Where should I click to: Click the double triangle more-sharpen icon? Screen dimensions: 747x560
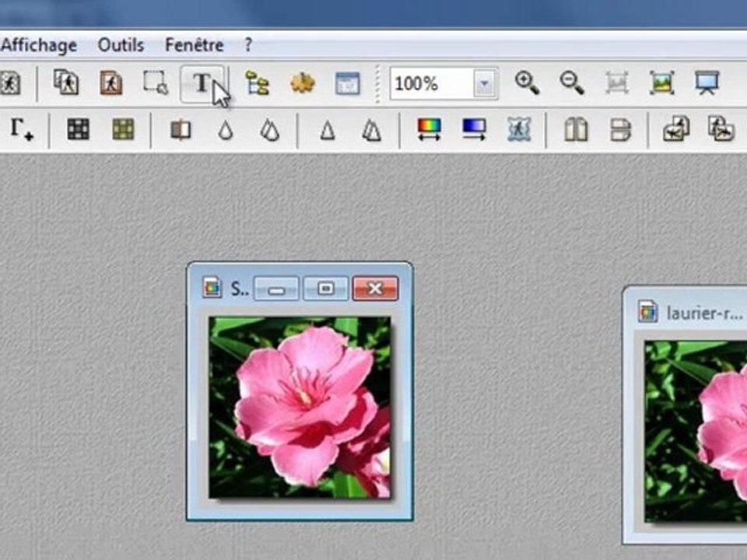pyautogui.click(x=372, y=130)
